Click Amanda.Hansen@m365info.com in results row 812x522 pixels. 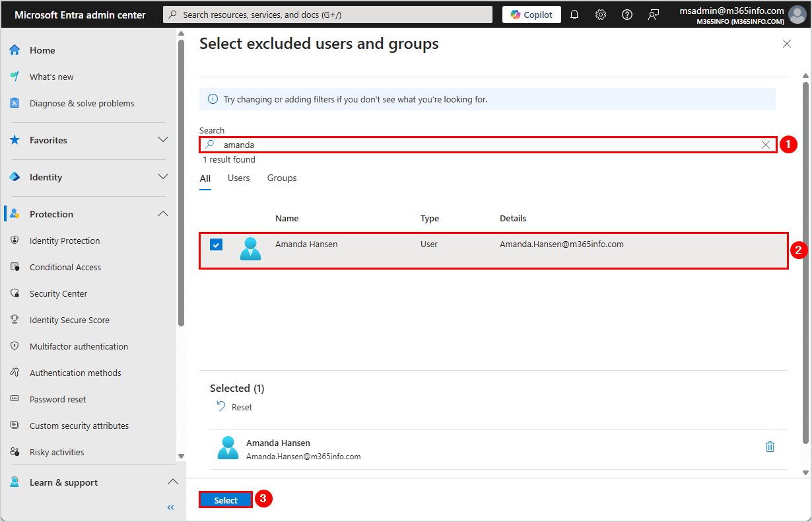[562, 244]
